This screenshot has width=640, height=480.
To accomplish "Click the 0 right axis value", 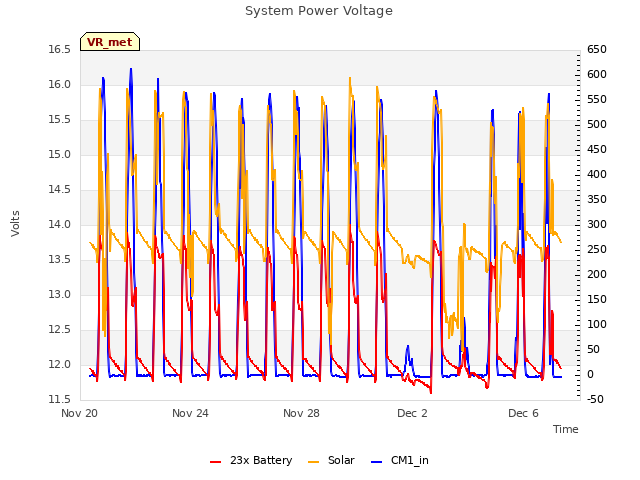I will (x=590, y=375).
